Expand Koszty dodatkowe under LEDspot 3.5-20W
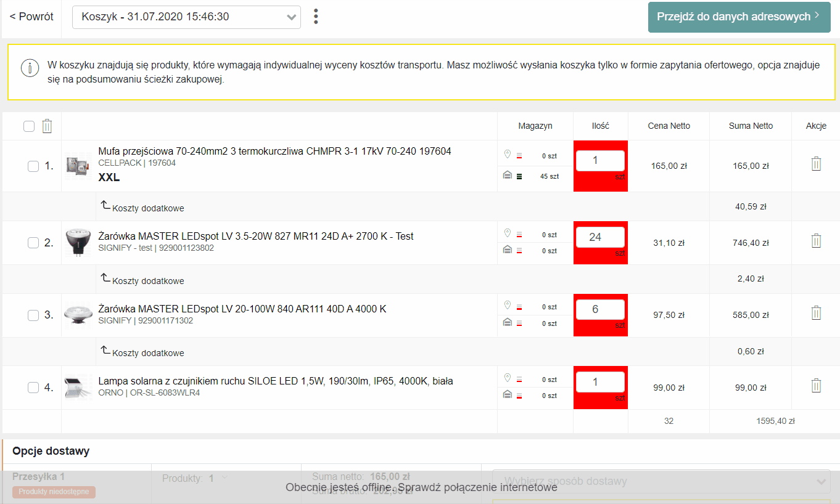840x504 pixels. click(142, 280)
